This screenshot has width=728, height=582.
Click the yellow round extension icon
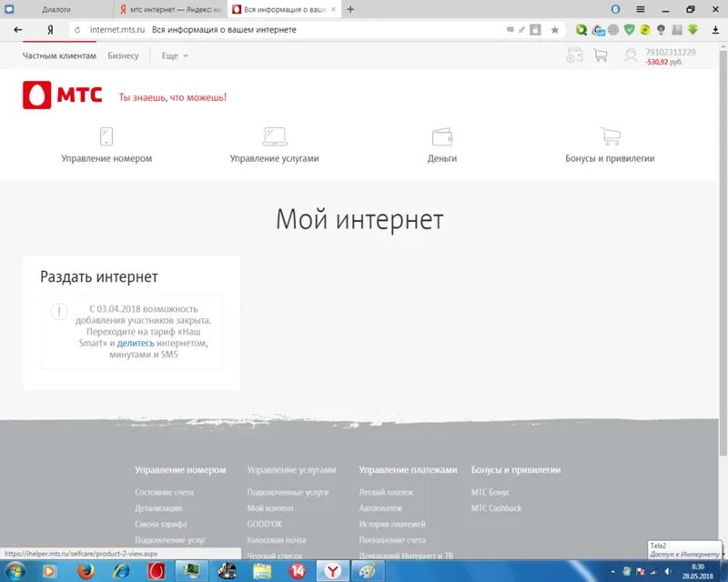tap(645, 30)
